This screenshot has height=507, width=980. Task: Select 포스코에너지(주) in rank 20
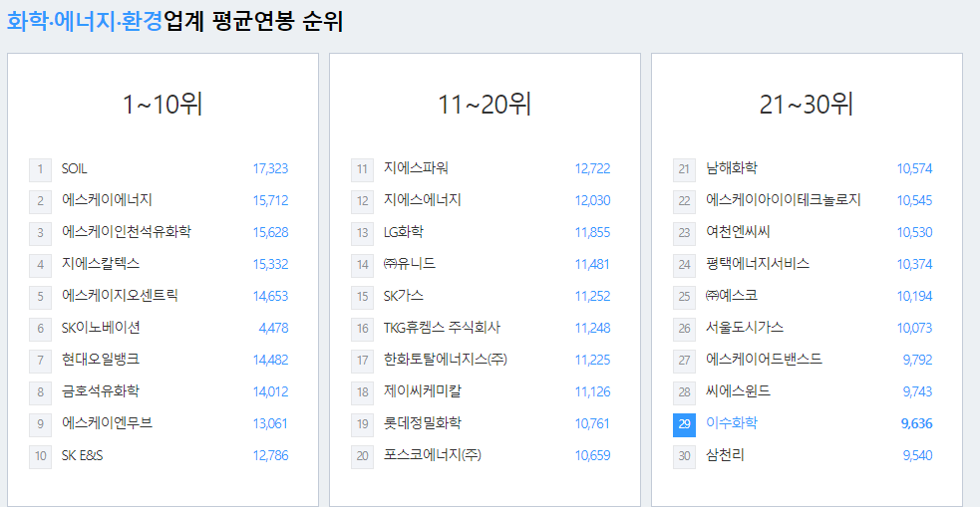point(433,456)
